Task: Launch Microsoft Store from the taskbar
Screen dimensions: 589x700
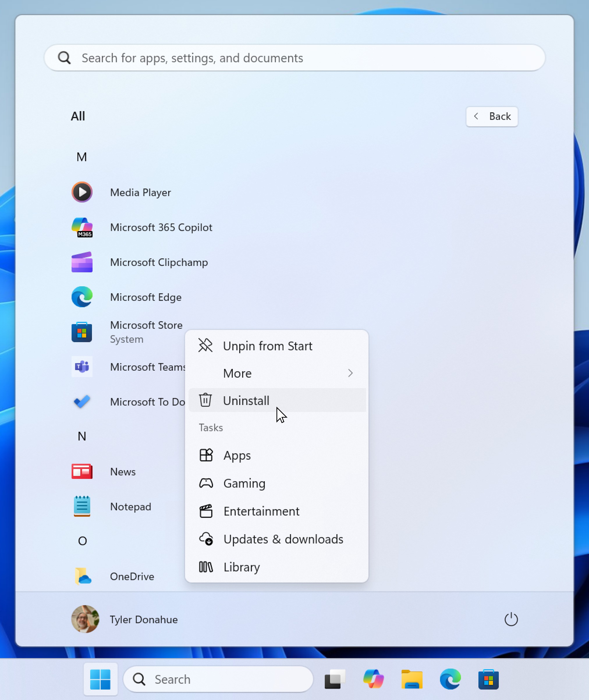Action: pos(489,679)
